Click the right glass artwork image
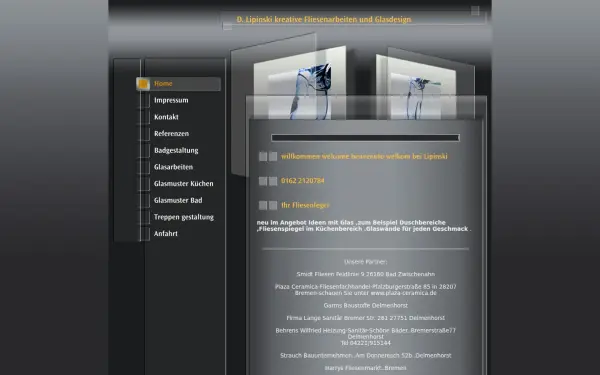Image resolution: width=600 pixels, height=375 pixels. point(416,87)
